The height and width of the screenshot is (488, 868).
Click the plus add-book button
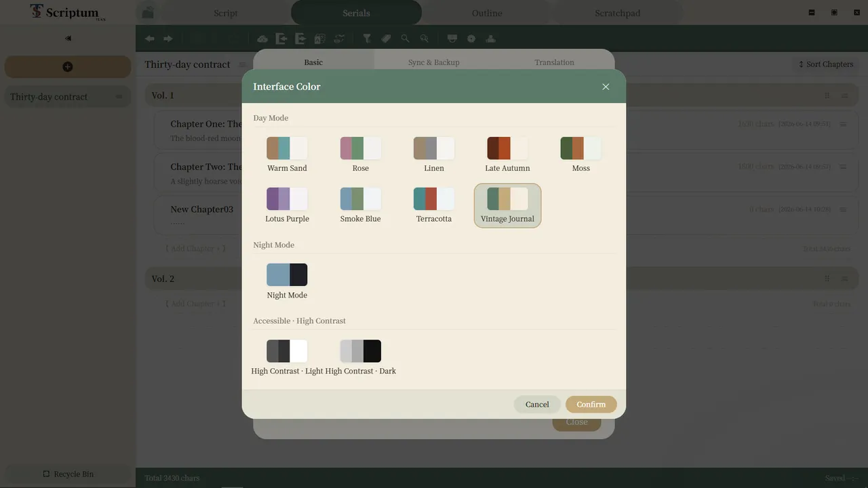point(68,66)
